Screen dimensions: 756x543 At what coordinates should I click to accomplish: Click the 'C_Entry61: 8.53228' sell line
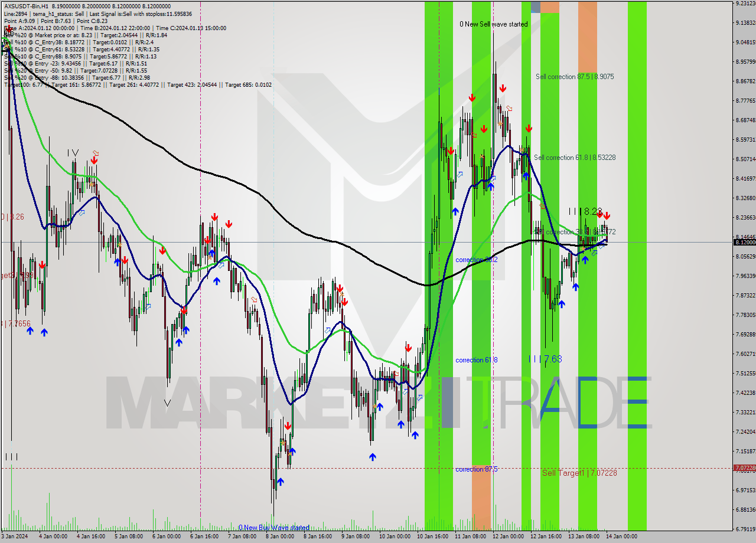pyautogui.click(x=82, y=49)
